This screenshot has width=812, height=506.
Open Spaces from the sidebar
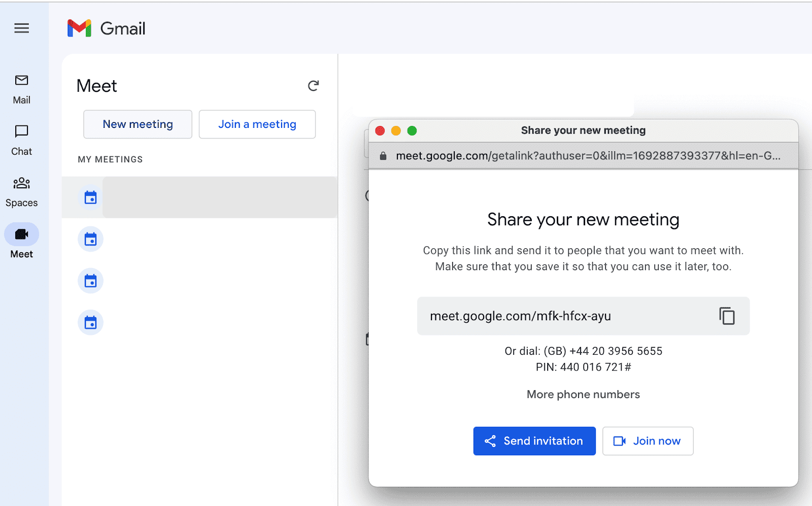(21, 191)
